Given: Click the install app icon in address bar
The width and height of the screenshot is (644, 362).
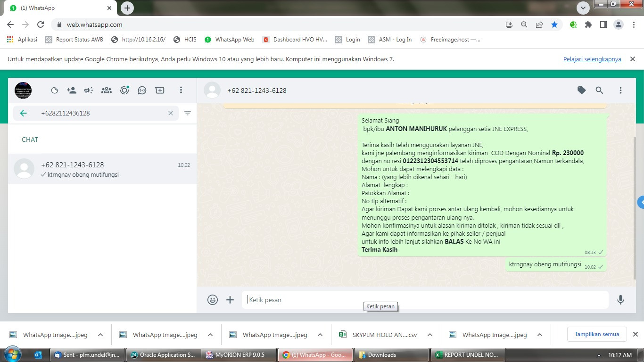Looking at the screenshot, I should (x=509, y=25).
